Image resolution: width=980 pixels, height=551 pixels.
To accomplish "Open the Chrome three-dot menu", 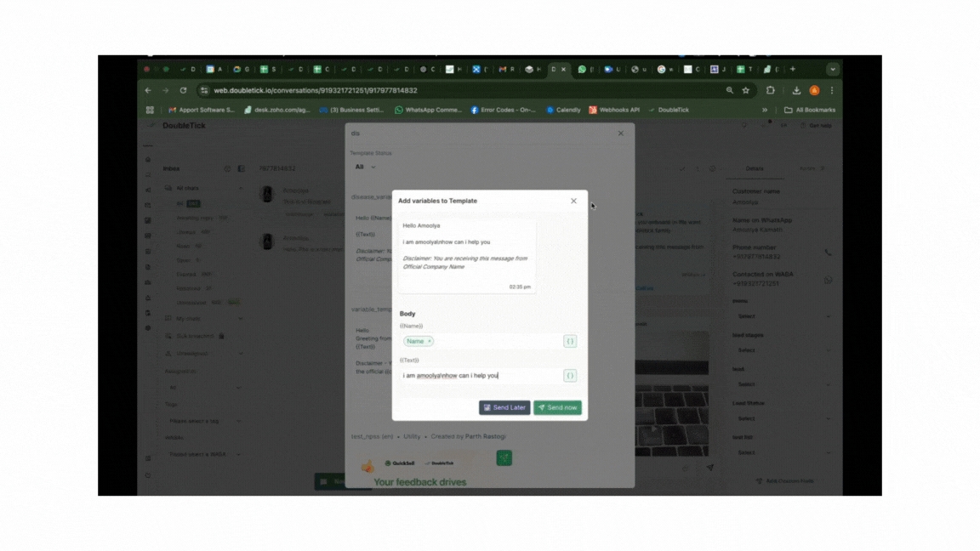I will 832,90.
